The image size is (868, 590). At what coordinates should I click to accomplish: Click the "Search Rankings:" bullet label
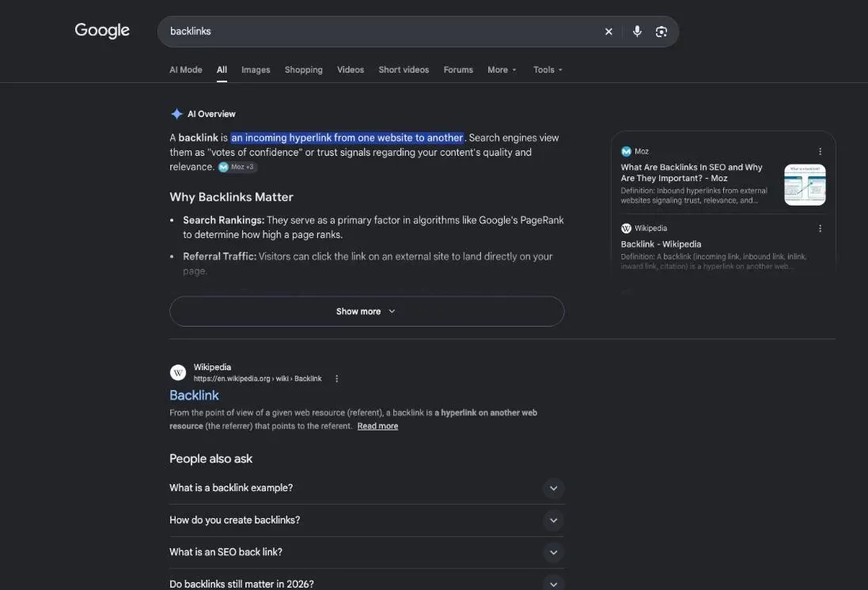coord(224,221)
